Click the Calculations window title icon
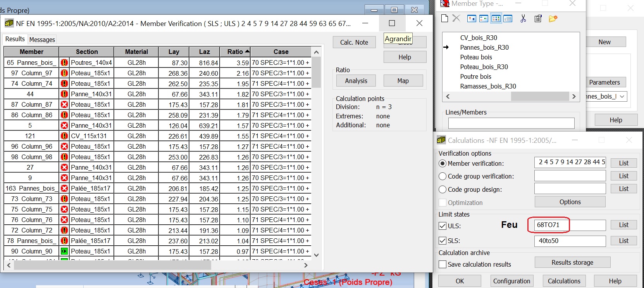The image size is (644, 288). tap(441, 140)
